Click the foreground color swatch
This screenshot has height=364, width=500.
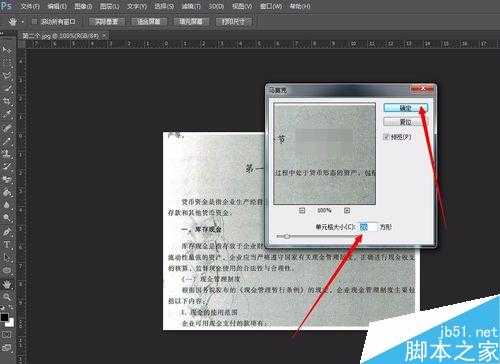pos(4,317)
